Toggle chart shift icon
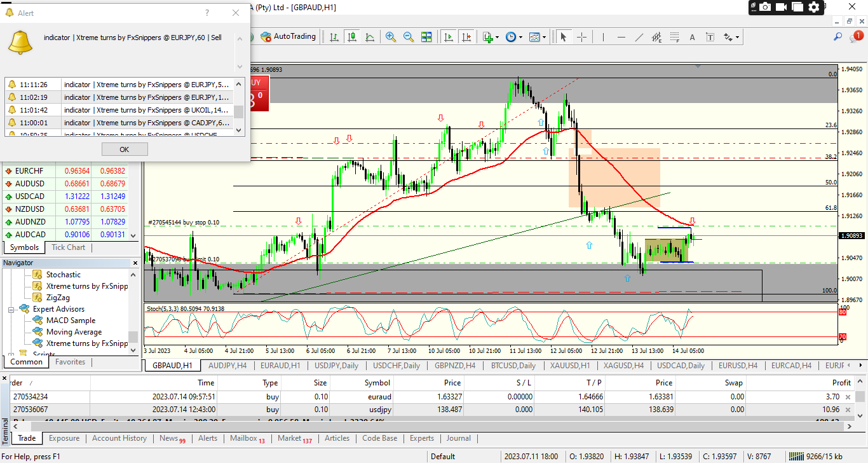868x463 pixels. (x=467, y=37)
